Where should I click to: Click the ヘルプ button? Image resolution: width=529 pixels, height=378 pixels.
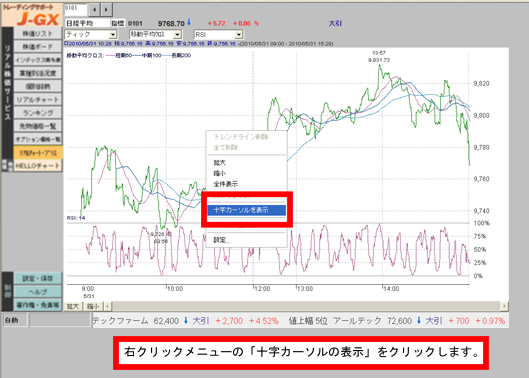[x=38, y=292]
